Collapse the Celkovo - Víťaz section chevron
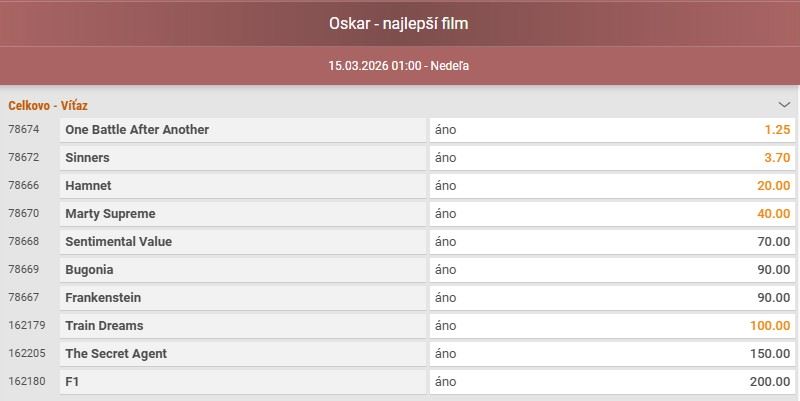This screenshot has width=800, height=401. (x=784, y=104)
